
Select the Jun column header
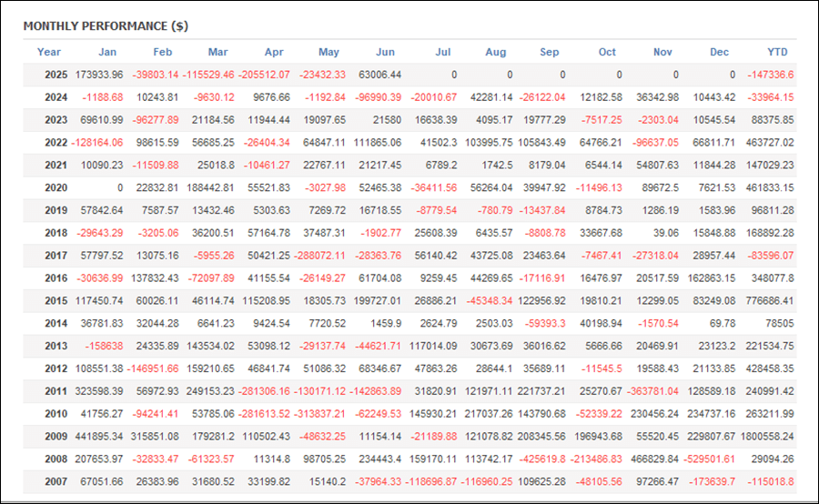pyautogui.click(x=386, y=52)
